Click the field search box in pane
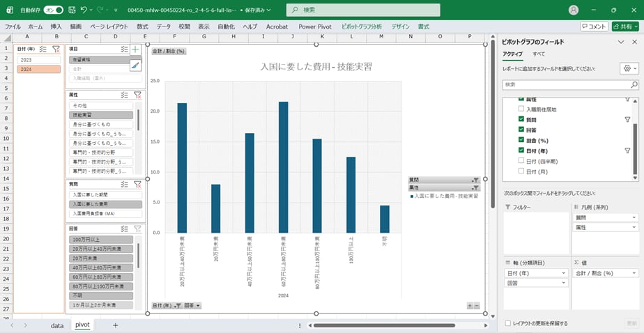 pos(569,84)
